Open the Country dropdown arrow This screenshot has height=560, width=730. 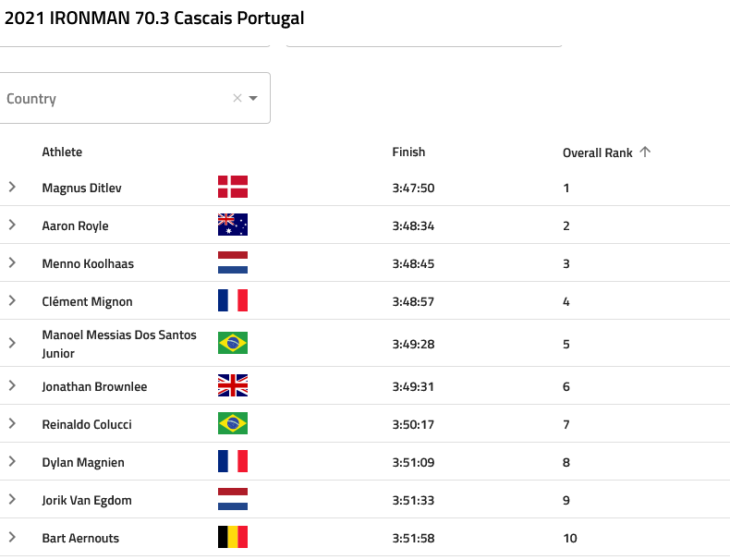tap(253, 98)
